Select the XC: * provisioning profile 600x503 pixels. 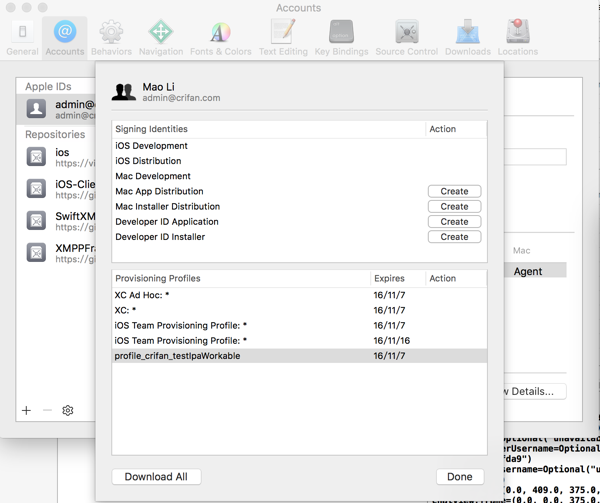point(299,310)
